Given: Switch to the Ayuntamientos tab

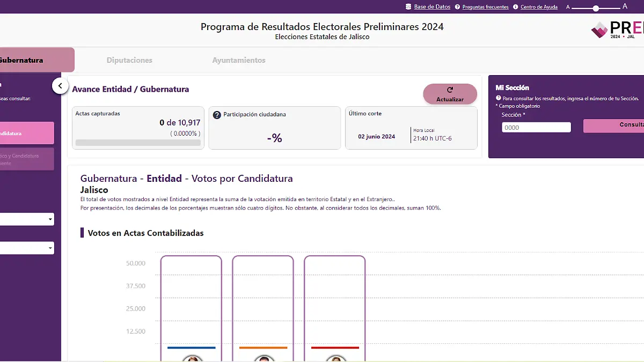Looking at the screenshot, I should [x=239, y=60].
